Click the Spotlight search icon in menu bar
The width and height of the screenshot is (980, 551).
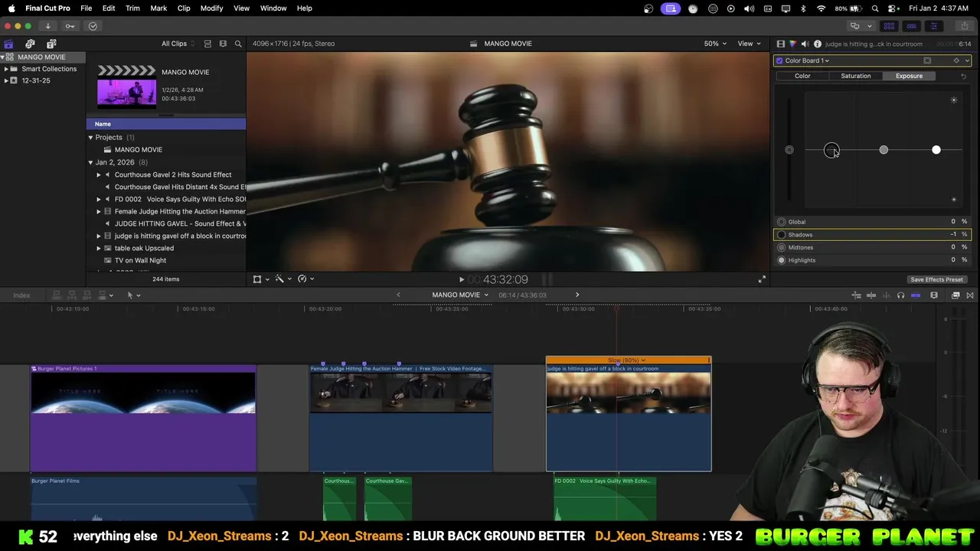[875, 8]
